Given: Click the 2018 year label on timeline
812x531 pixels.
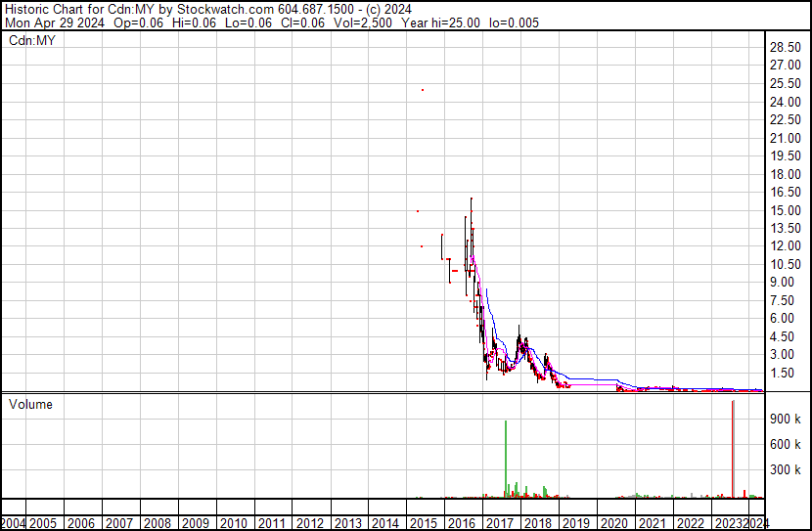Looking at the screenshot, I should point(538,523).
